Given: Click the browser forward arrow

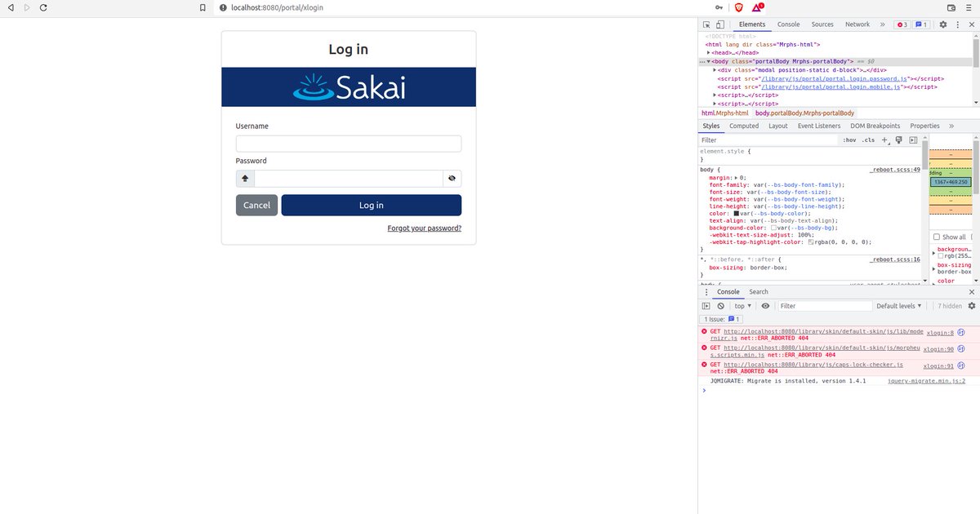Looking at the screenshot, I should [x=26, y=7].
